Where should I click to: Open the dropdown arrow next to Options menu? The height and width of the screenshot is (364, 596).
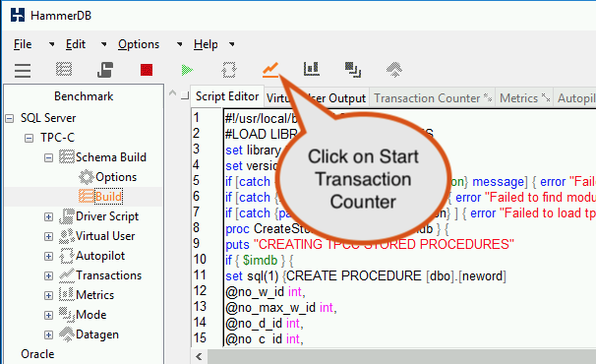point(179,44)
